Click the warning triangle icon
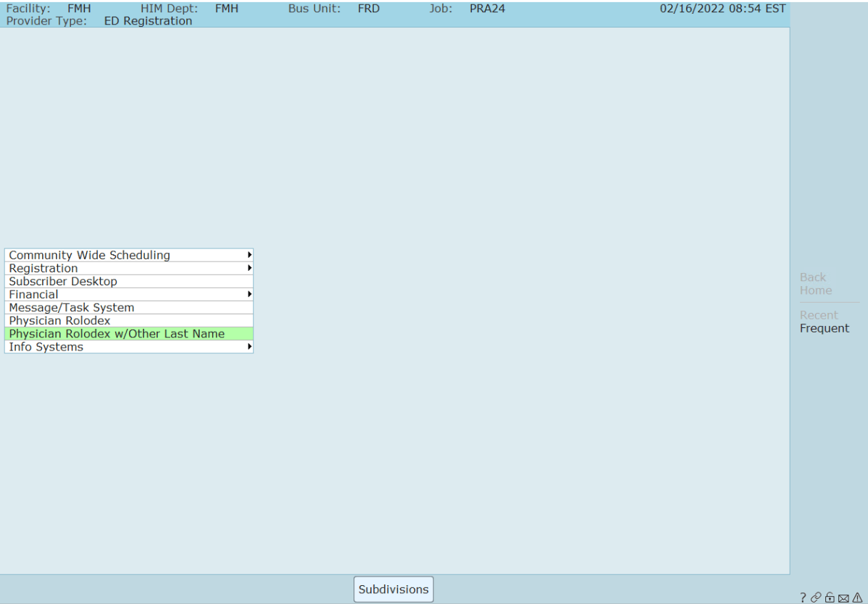The image size is (868, 604). (x=857, y=597)
